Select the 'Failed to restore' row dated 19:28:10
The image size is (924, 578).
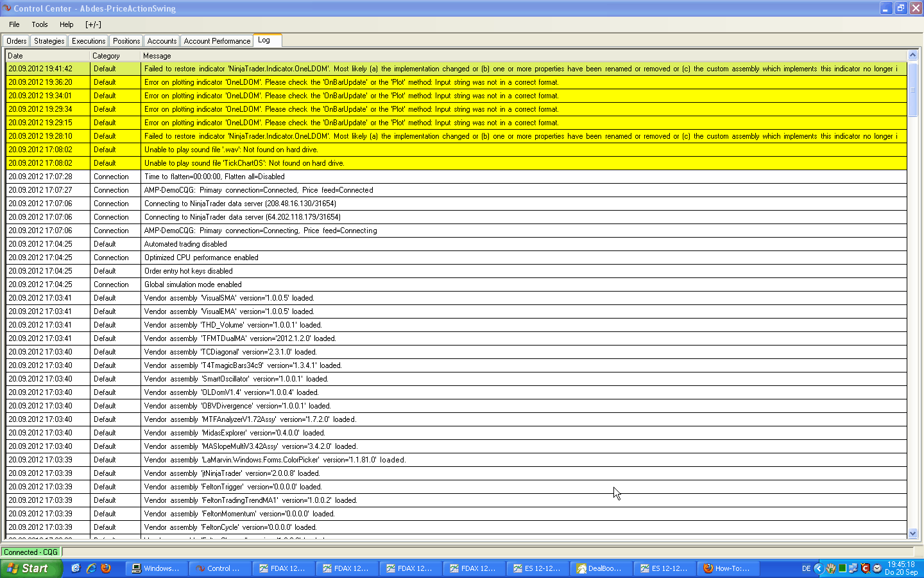point(456,136)
